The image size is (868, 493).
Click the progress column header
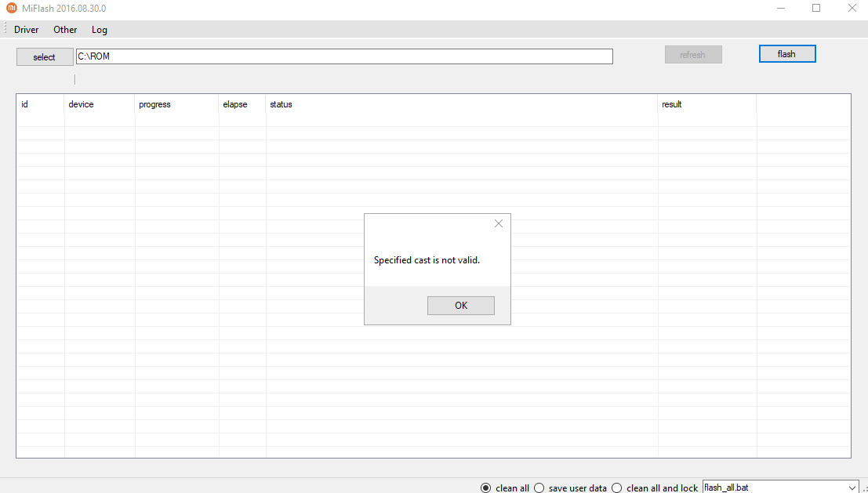176,104
